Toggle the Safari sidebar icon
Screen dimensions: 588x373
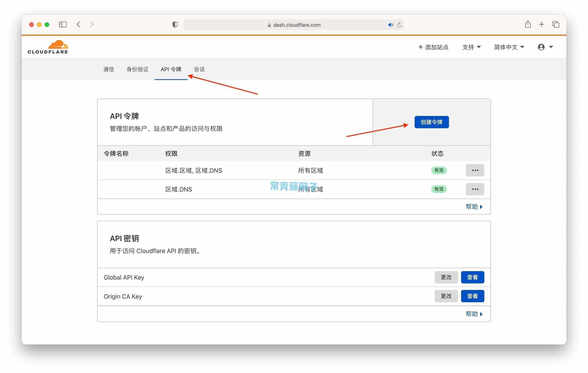pos(63,24)
